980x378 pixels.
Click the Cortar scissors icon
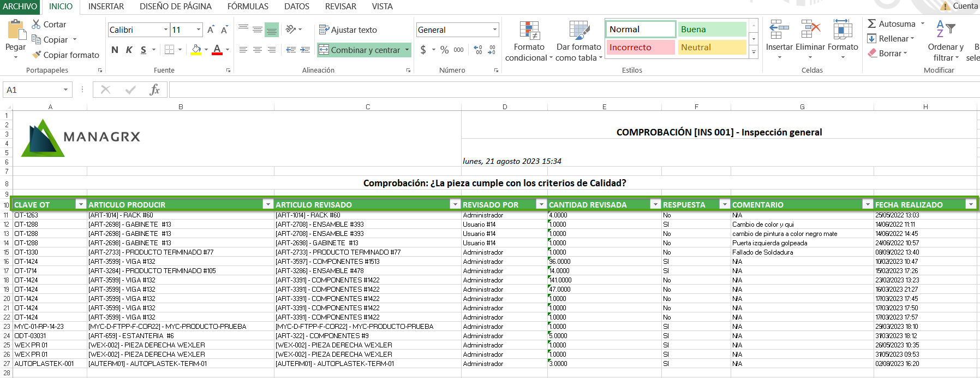(x=37, y=25)
